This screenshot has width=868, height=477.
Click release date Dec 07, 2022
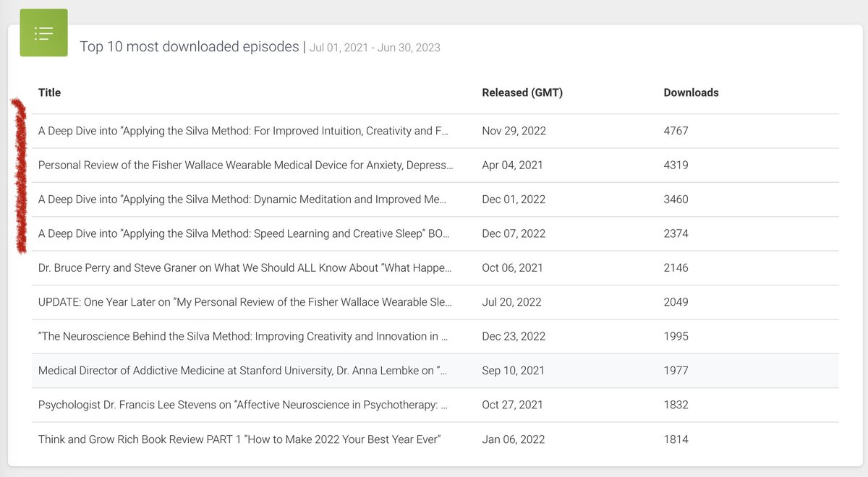[514, 233]
